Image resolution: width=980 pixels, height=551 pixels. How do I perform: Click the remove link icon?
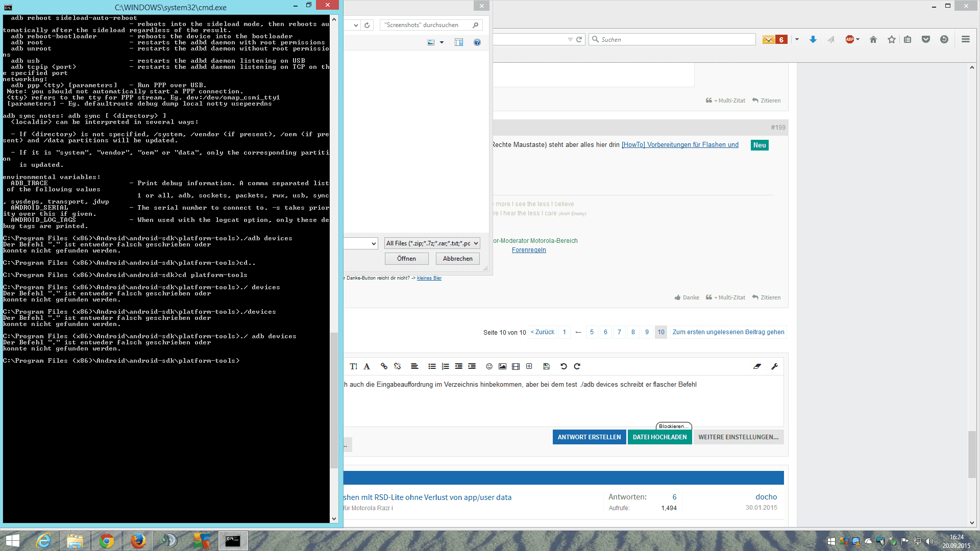coord(398,366)
